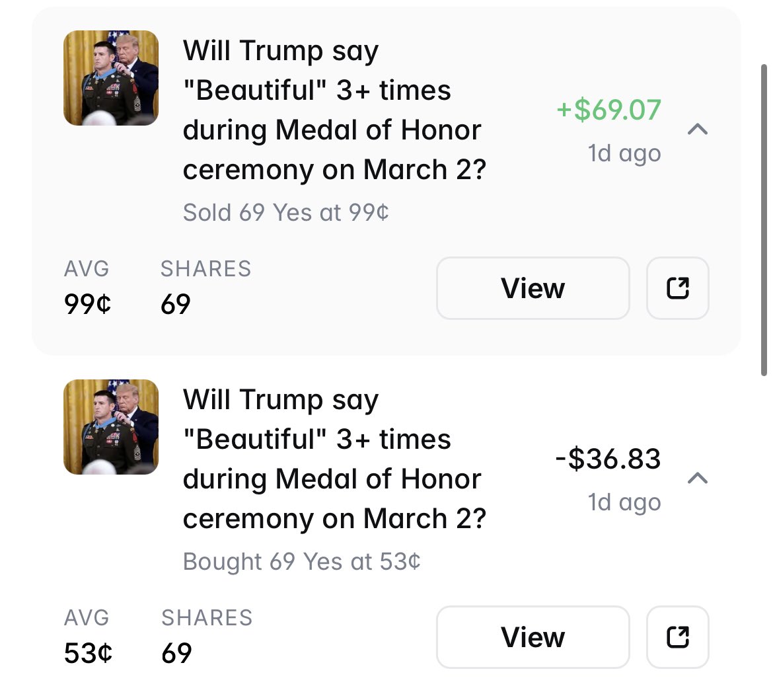Select the "Bought 69 Yes at 53¢" text
The image size is (773, 700).
(x=301, y=561)
